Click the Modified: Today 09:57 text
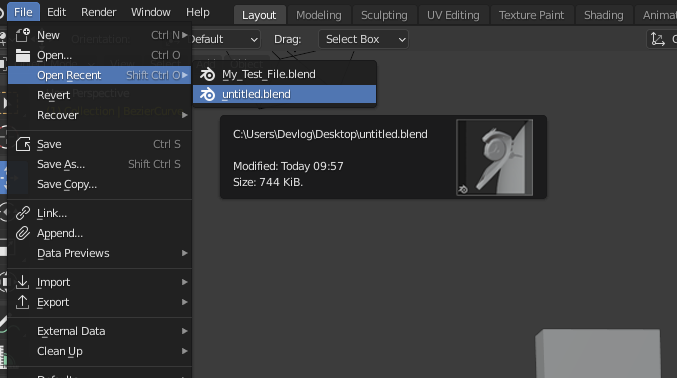This screenshot has width=677, height=378. [288, 166]
